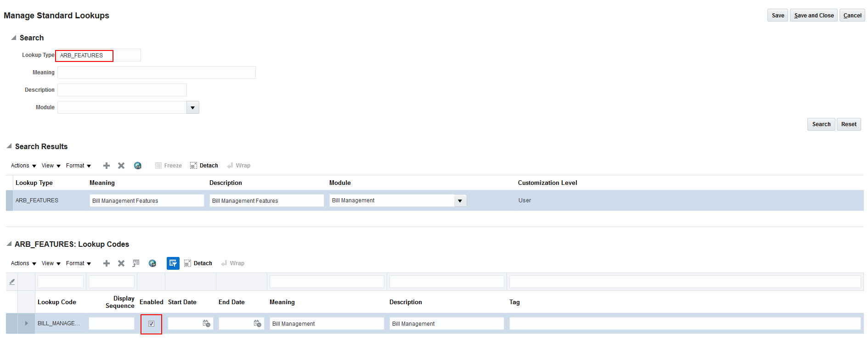Edit Description field in ARB_FEATURES results row
Viewport: 868px width, 345px height.
[267, 200]
